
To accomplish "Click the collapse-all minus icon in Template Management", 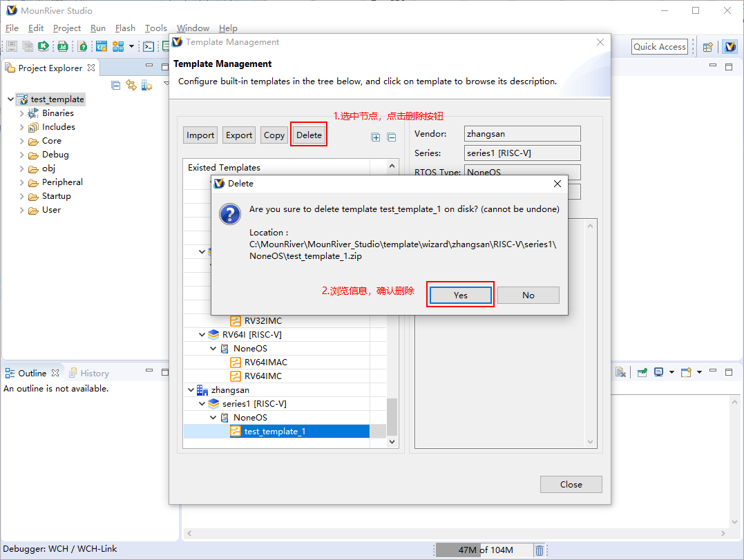I will point(392,137).
